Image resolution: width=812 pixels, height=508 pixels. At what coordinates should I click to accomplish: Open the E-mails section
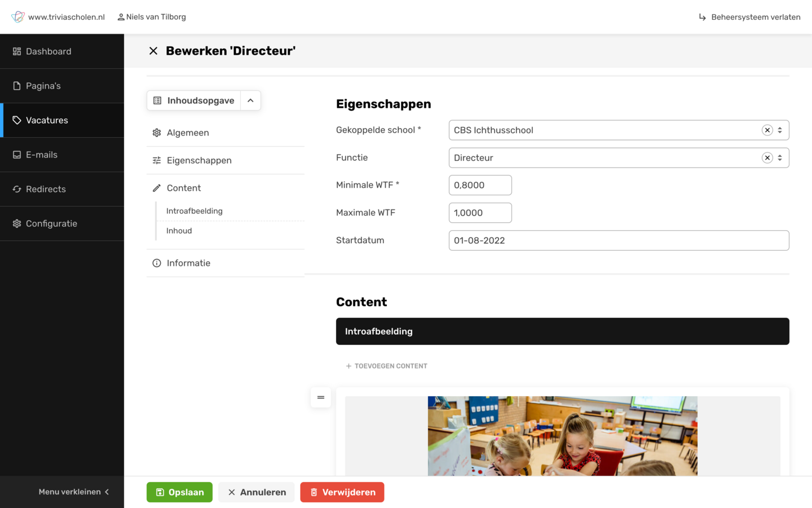[41, 155]
